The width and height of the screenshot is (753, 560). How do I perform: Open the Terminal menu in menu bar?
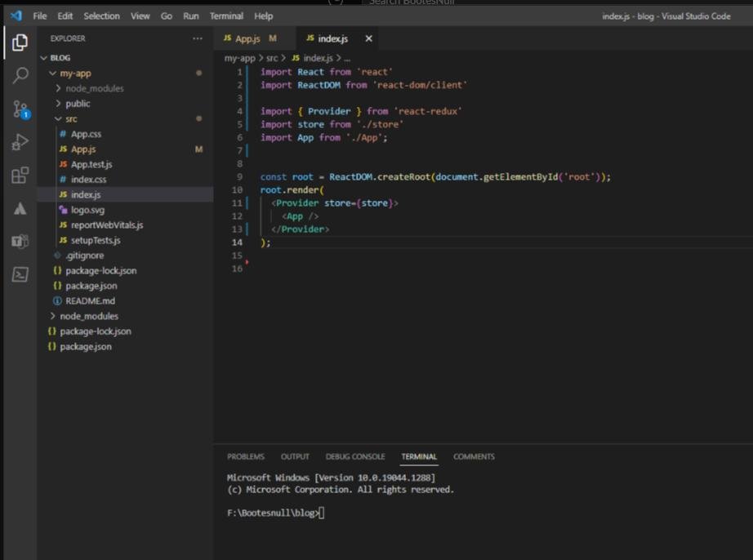pos(226,16)
